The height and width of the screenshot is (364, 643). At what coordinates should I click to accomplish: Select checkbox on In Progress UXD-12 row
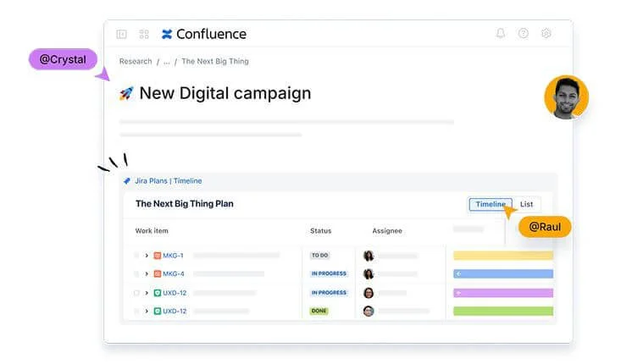click(136, 293)
